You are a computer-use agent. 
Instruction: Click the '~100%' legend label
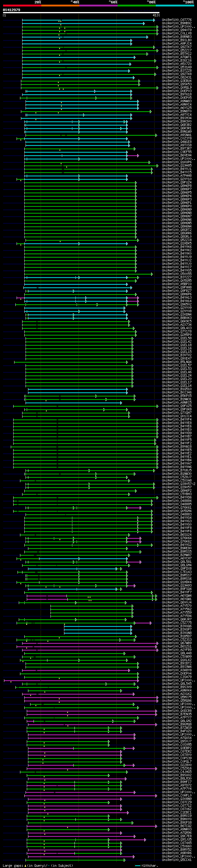pyautogui.click(x=189, y=2)
